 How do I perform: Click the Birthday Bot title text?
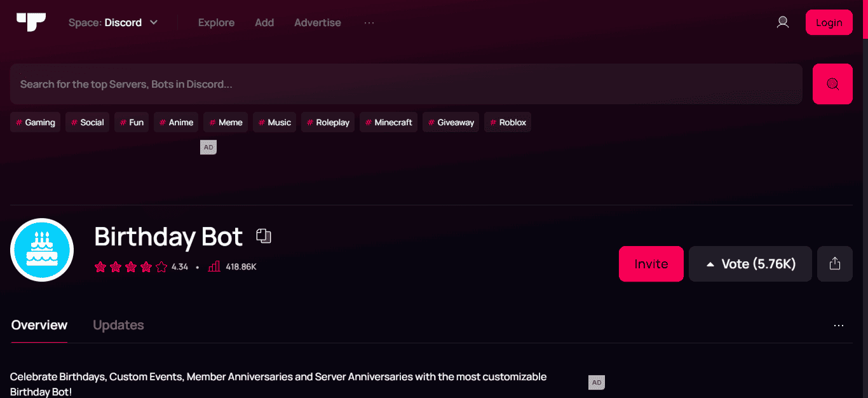tap(168, 237)
